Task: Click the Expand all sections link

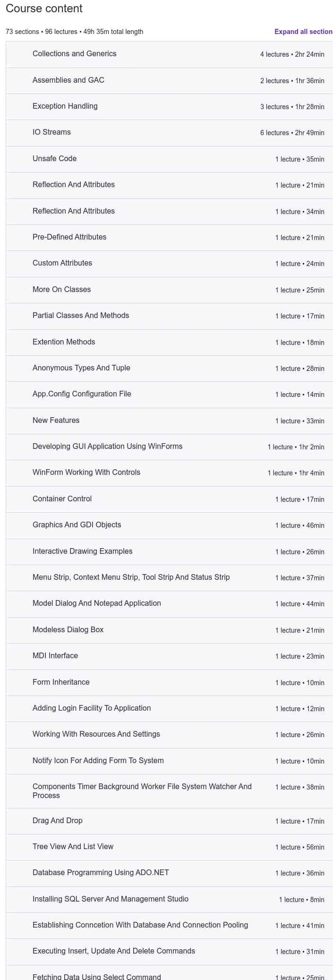Action: (x=303, y=32)
